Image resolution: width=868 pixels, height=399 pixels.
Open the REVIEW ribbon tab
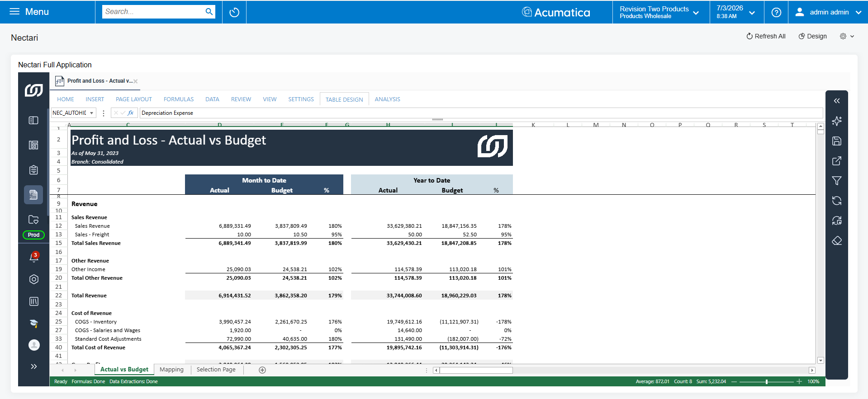(x=241, y=99)
